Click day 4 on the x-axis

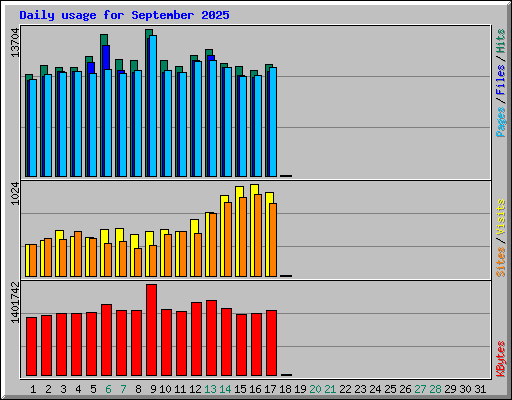(x=78, y=389)
